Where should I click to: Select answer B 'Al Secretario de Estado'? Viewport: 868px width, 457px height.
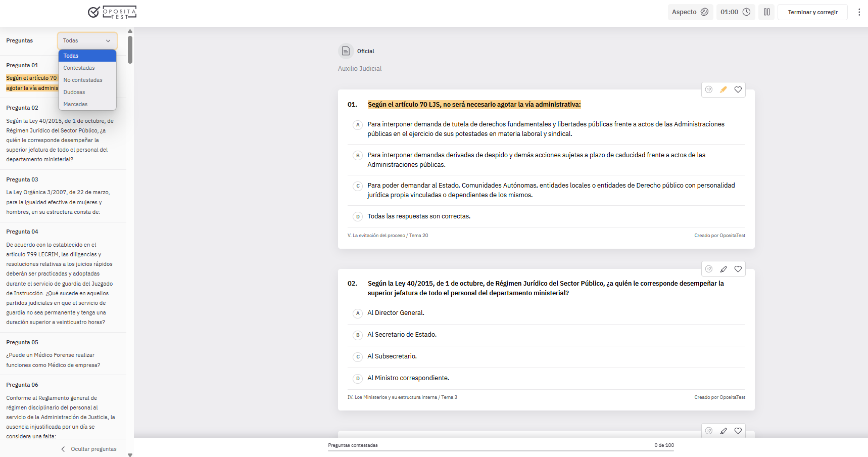click(546, 335)
